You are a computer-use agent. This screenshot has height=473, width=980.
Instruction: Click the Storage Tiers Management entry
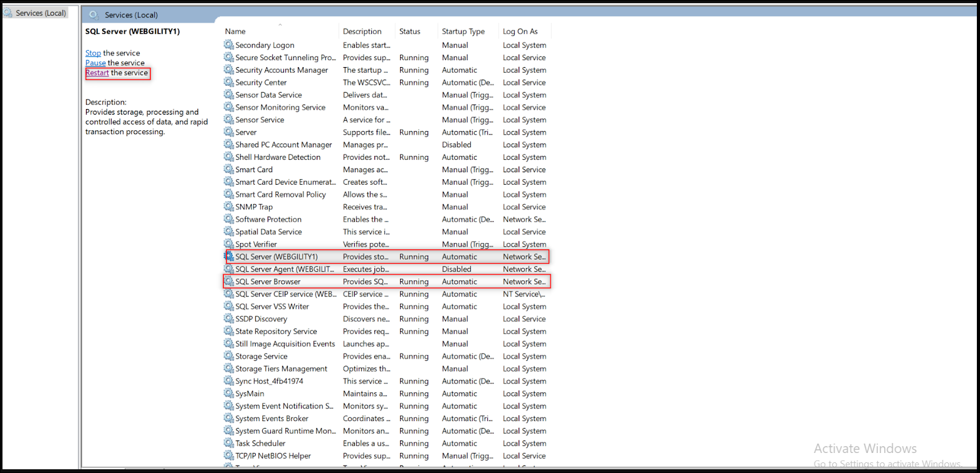[x=281, y=368]
